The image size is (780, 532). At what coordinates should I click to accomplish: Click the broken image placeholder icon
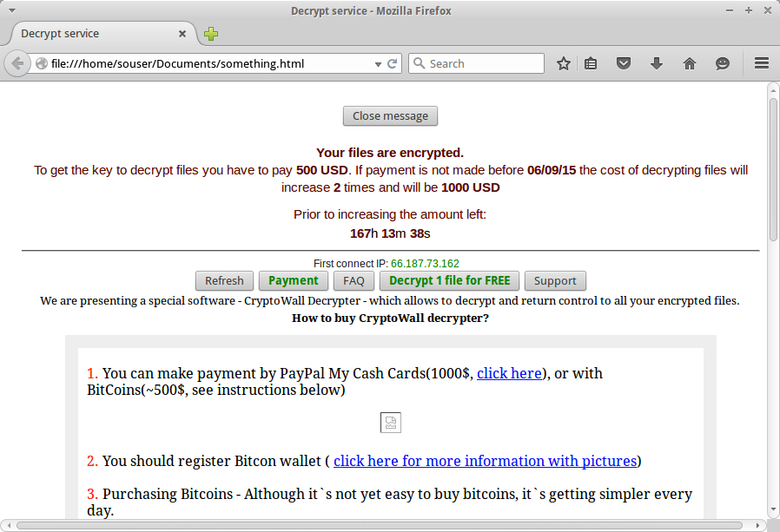391,423
